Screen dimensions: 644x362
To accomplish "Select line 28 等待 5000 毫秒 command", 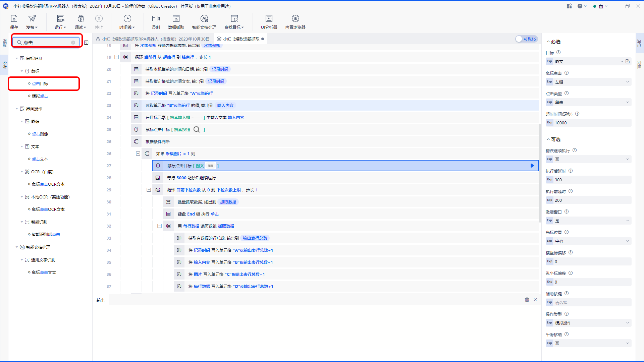I will tap(345, 178).
